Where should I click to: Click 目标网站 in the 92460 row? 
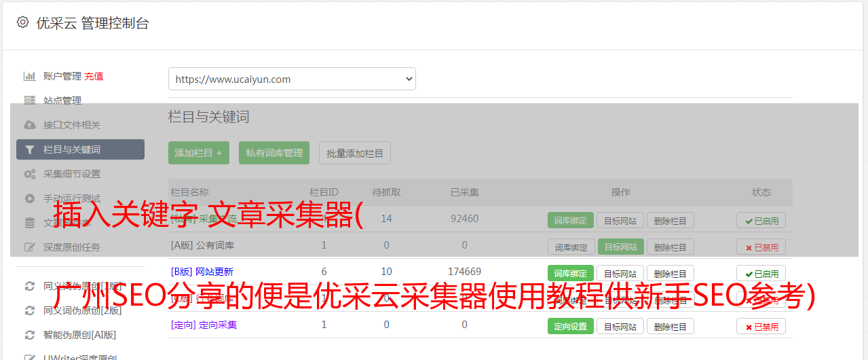pos(620,220)
